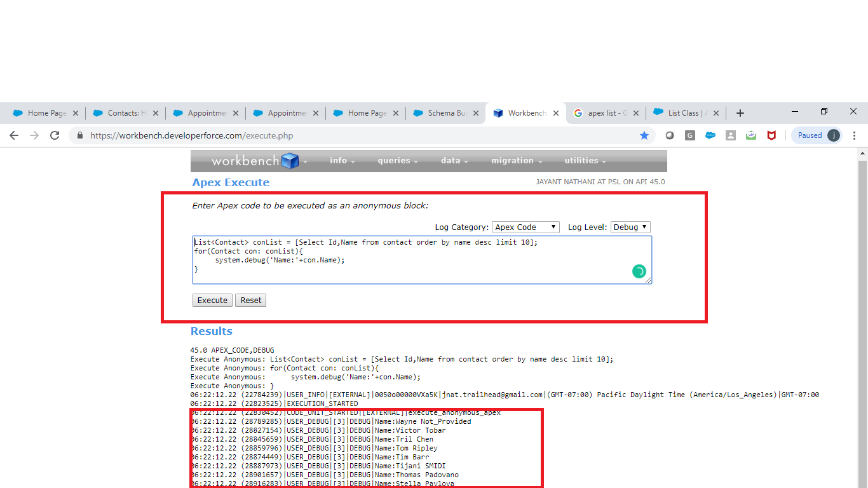Viewport: 868px width, 488px height.
Task: Click the Grammarly icon in the code box
Action: 639,271
